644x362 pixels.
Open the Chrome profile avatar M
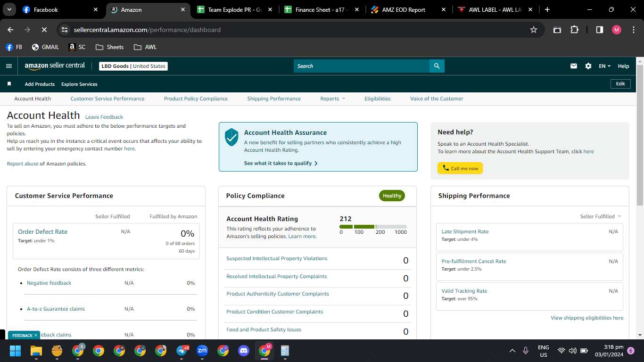click(x=617, y=30)
